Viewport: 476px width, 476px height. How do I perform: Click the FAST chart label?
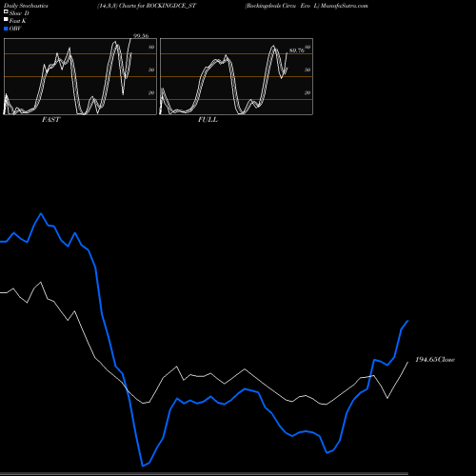tap(50, 120)
